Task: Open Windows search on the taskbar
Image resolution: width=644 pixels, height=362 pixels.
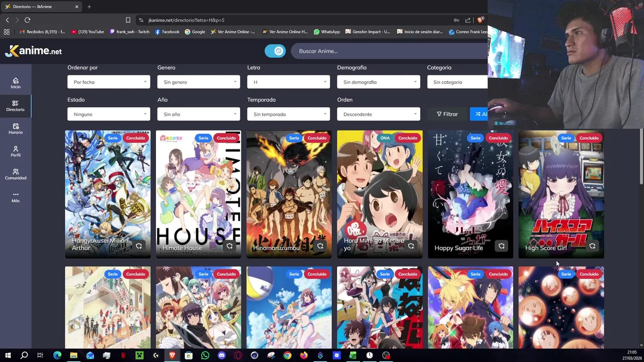Action: click(x=24, y=355)
